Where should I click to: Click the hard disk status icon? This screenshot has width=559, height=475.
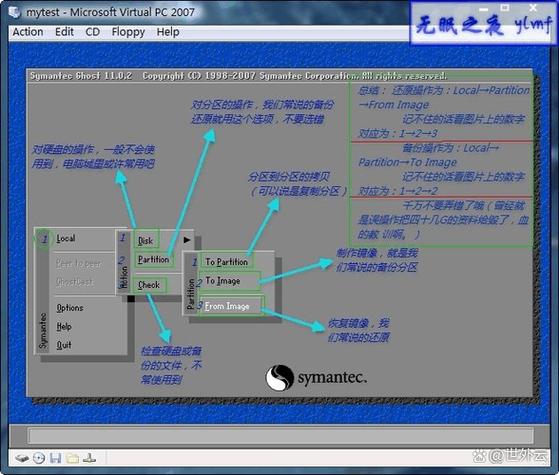(22, 458)
